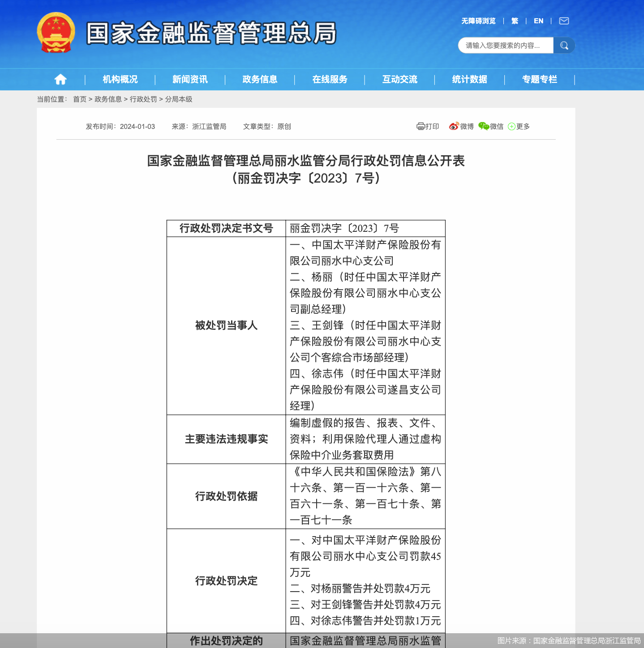The height and width of the screenshot is (648, 644).
Task: Open the 机构概况 menu
Action: click(x=120, y=79)
